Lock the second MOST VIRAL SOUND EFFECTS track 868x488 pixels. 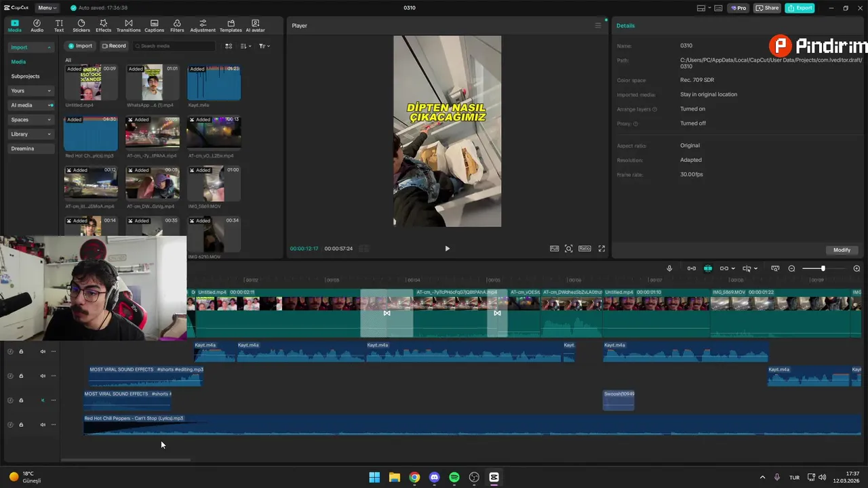[21, 400]
